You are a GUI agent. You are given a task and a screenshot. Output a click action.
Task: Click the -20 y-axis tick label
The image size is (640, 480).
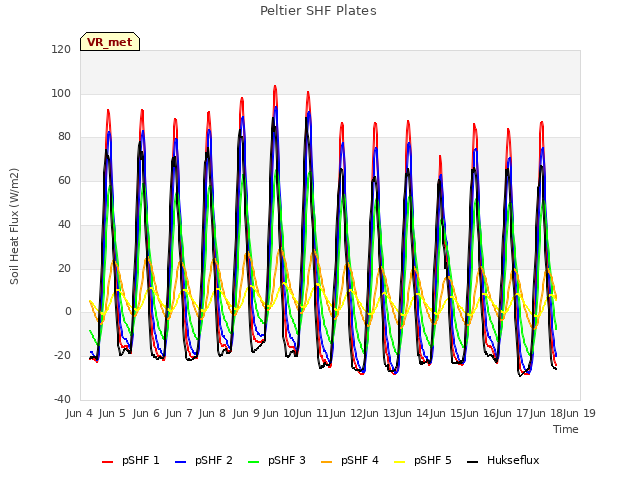coord(62,356)
